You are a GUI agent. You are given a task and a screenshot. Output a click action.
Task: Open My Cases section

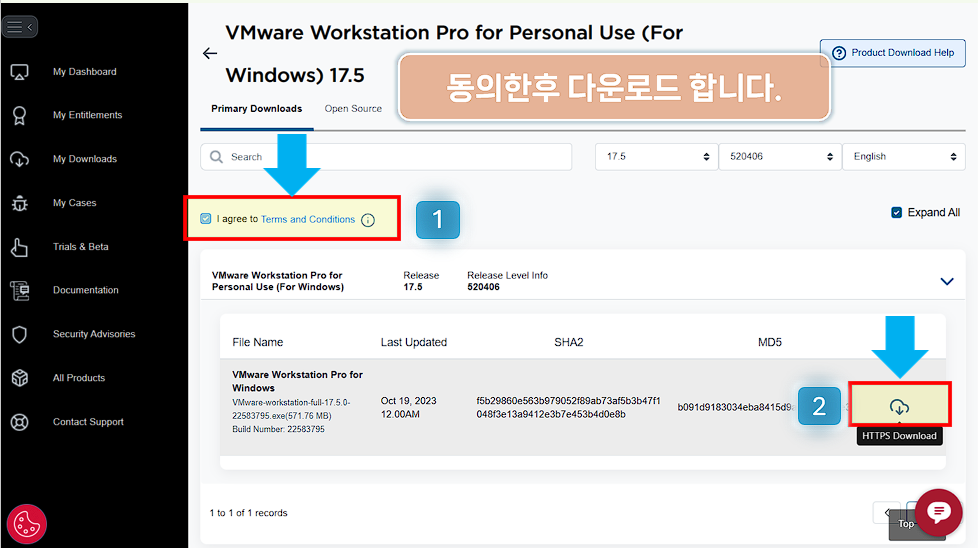(74, 203)
